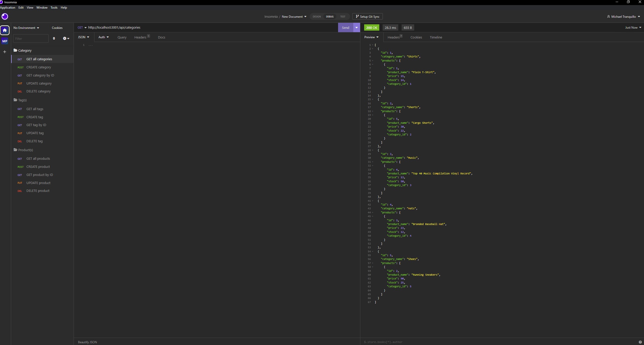Open the Just Now response history dropdown
The height and width of the screenshot is (345, 644).
(x=633, y=27)
